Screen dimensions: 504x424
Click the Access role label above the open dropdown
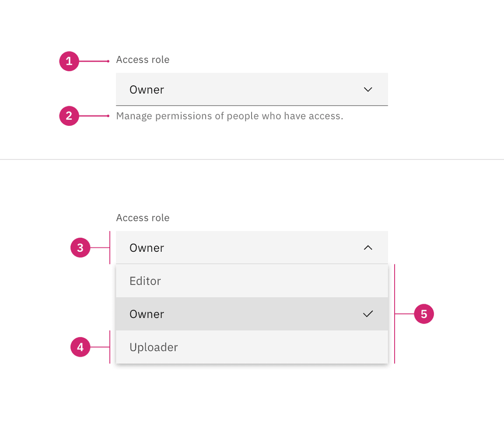pos(143,218)
